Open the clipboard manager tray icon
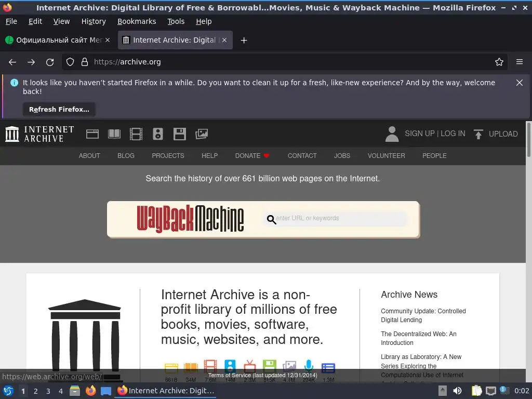The image size is (532, 399). coord(476,391)
